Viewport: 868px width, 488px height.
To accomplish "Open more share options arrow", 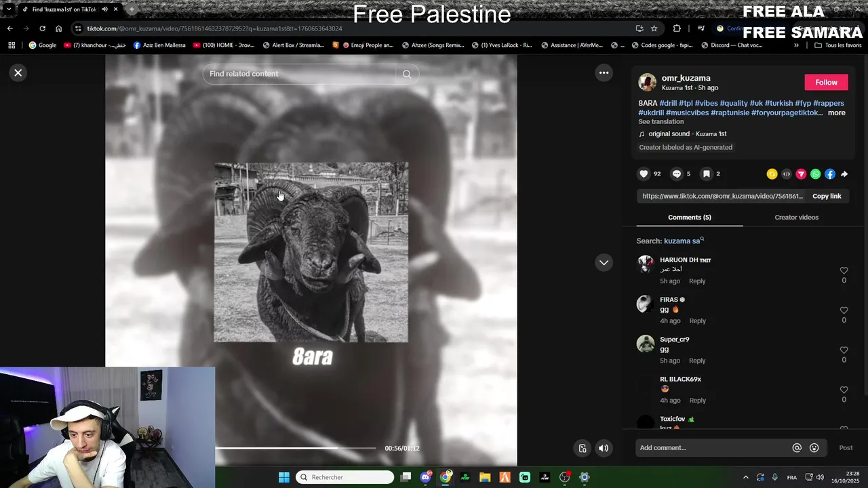I will tap(844, 174).
